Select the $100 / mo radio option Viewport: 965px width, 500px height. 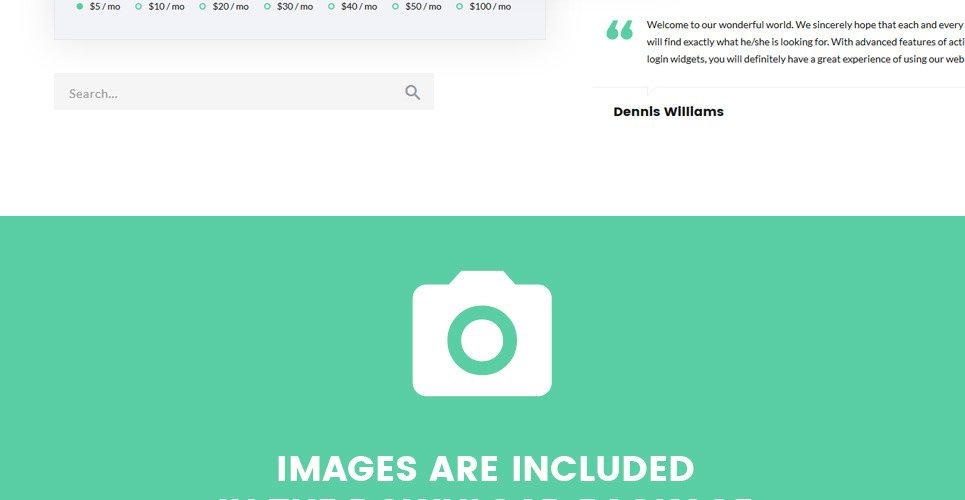pyautogui.click(x=460, y=6)
